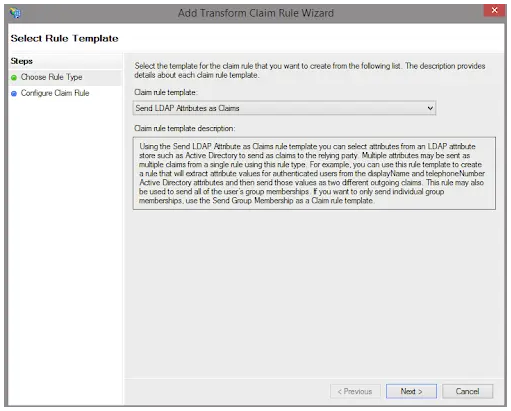Click the 'Claim rule template:' label
The image size is (511, 411).
coord(166,92)
